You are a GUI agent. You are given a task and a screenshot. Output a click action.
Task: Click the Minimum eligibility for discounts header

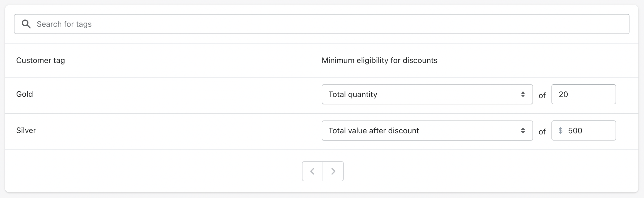pyautogui.click(x=379, y=60)
